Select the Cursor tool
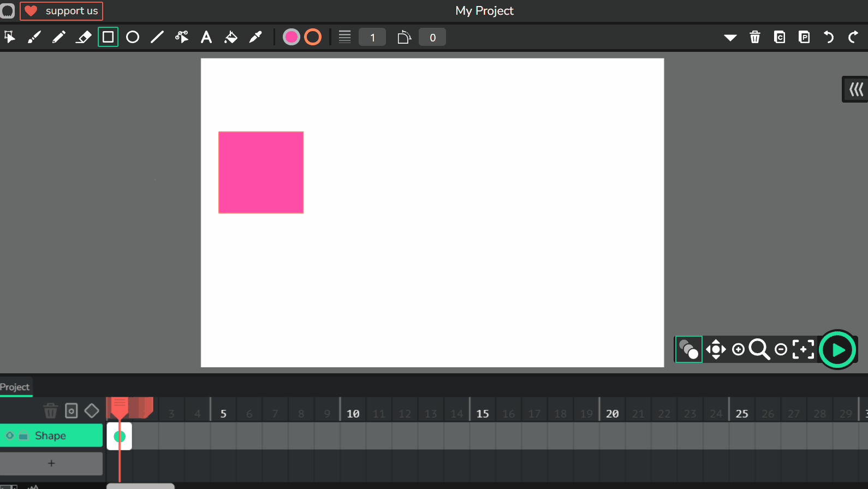868x489 pixels. tap(10, 37)
